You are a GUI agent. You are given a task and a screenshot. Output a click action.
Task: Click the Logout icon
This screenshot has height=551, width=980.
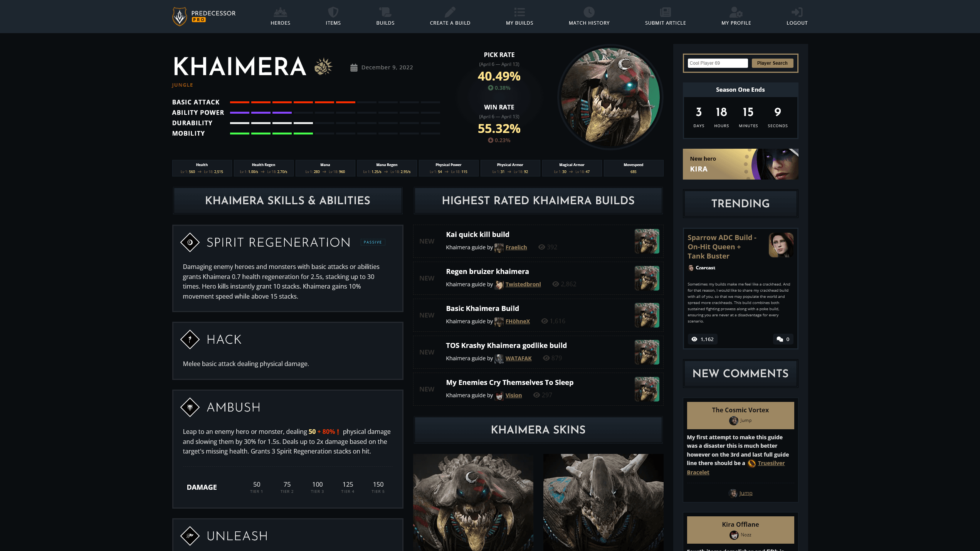pyautogui.click(x=797, y=12)
